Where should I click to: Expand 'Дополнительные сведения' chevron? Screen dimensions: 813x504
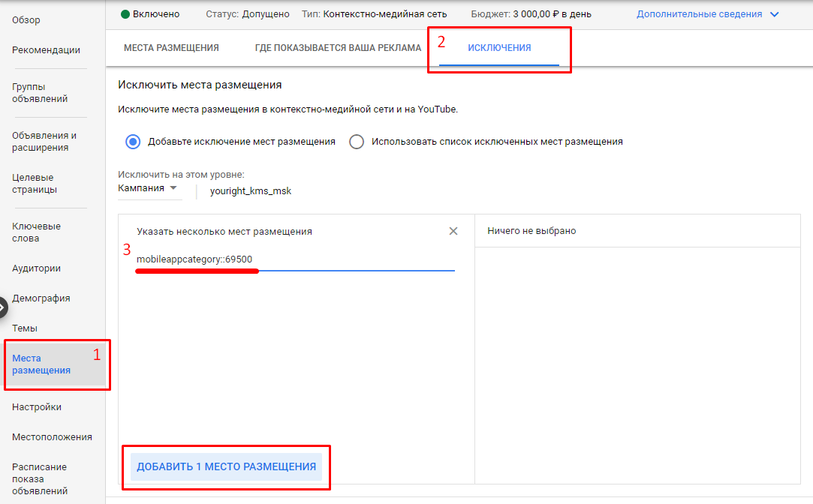pos(775,14)
